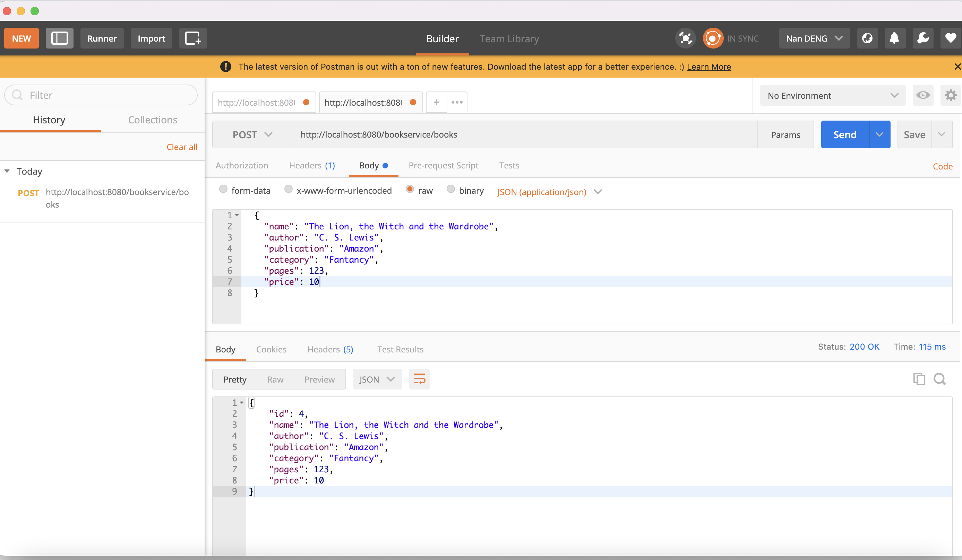The width and height of the screenshot is (962, 560).
Task: Click the eye icon to preview environment
Action: 923,95
